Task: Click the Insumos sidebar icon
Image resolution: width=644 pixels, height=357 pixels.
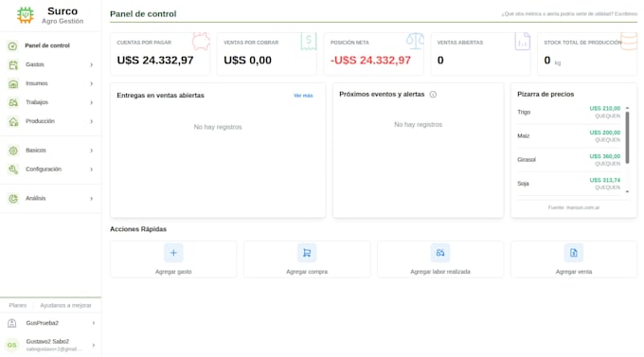Action: coord(13,84)
